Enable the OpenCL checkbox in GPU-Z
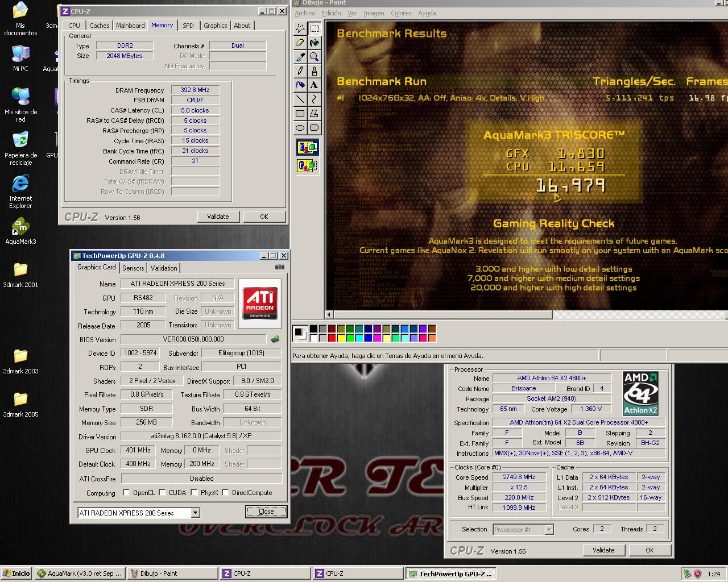 (x=126, y=493)
